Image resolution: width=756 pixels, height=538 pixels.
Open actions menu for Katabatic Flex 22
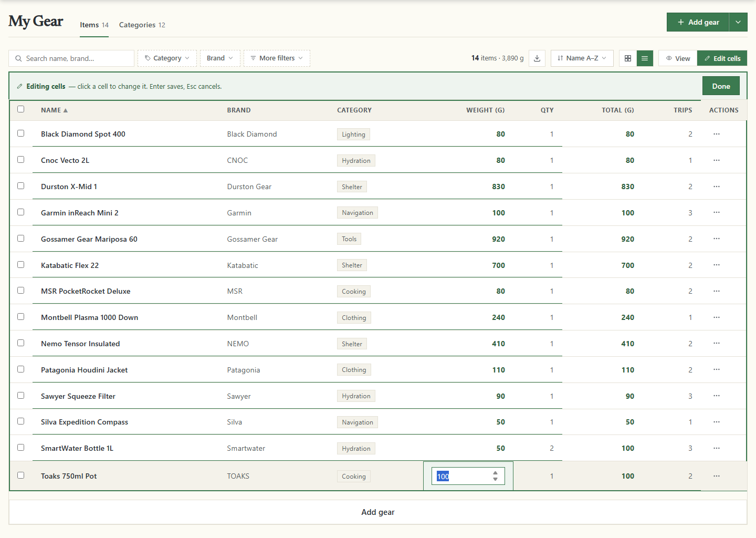[717, 265]
